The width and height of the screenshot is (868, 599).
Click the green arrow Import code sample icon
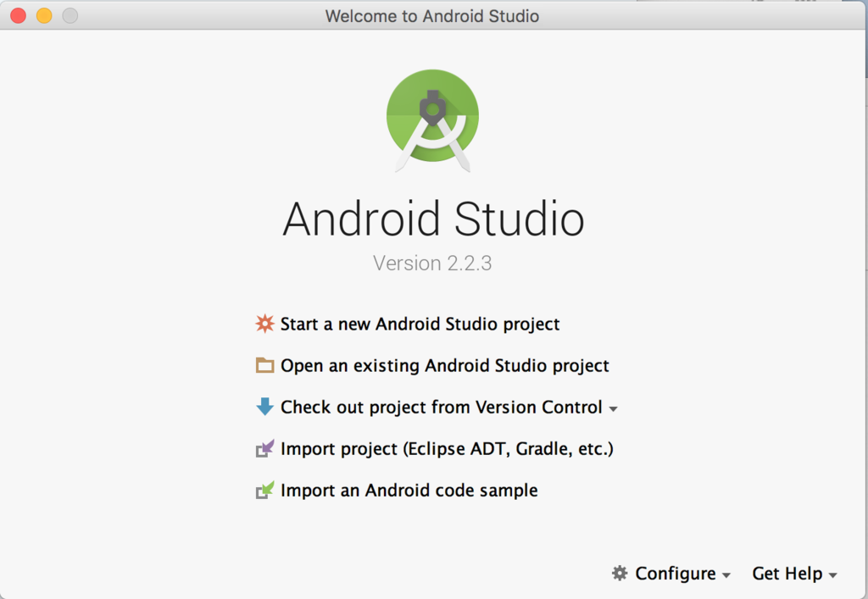pyautogui.click(x=264, y=490)
